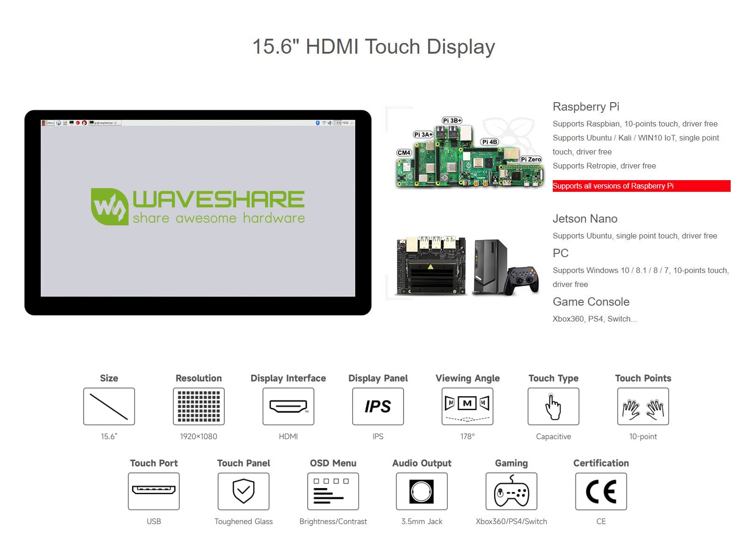Click the Pi 4B board label

[x=490, y=142]
